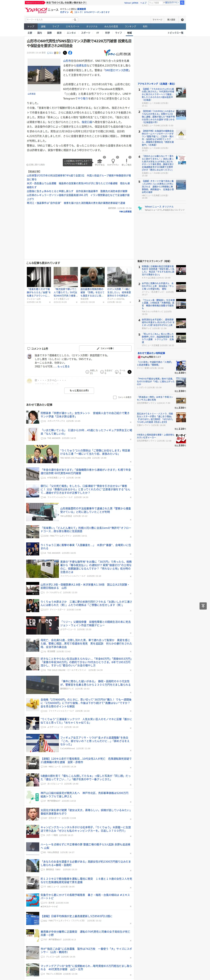
Task: Open the 経済 category
Action: 59,33
